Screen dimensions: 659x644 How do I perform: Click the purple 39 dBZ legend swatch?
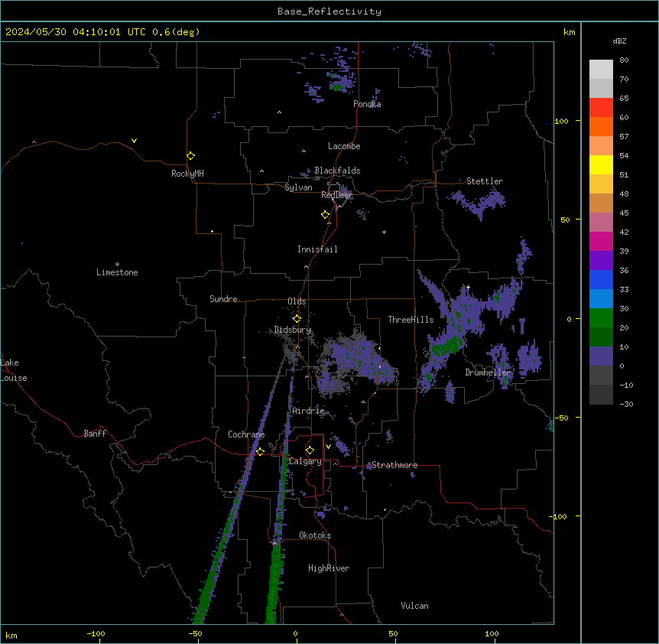click(x=601, y=261)
